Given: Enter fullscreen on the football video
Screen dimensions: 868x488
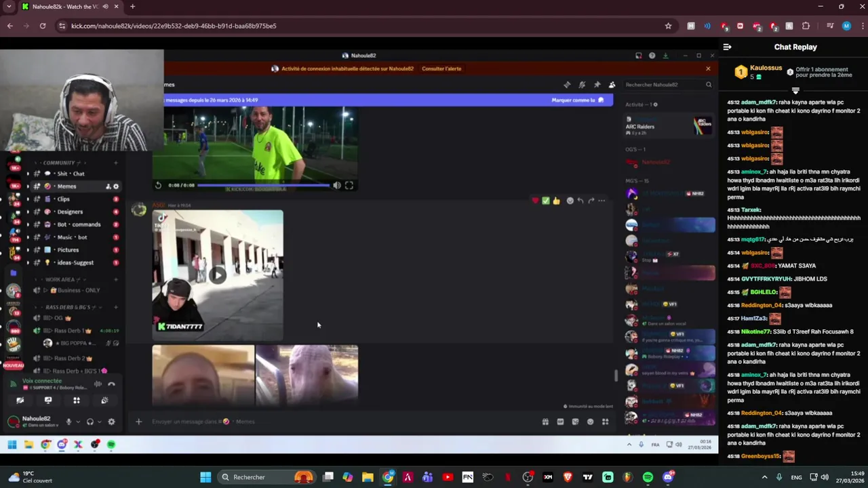Looking at the screenshot, I should [x=349, y=185].
